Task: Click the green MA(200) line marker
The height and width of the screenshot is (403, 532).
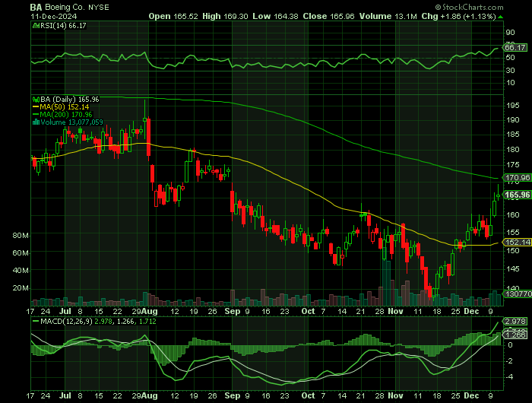Action: coord(36,115)
